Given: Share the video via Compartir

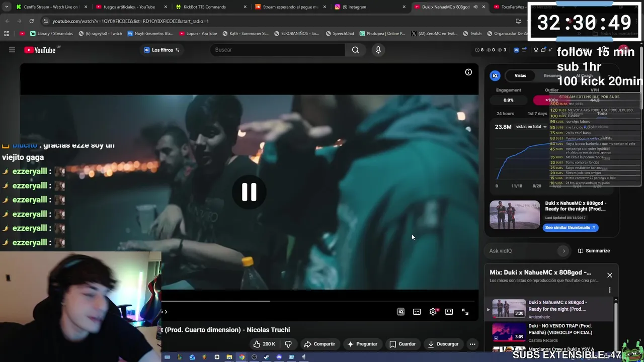Looking at the screenshot, I should pyautogui.click(x=319, y=344).
